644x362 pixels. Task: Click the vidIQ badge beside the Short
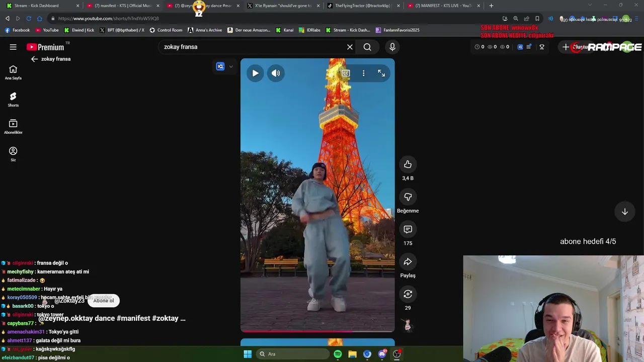(x=220, y=66)
